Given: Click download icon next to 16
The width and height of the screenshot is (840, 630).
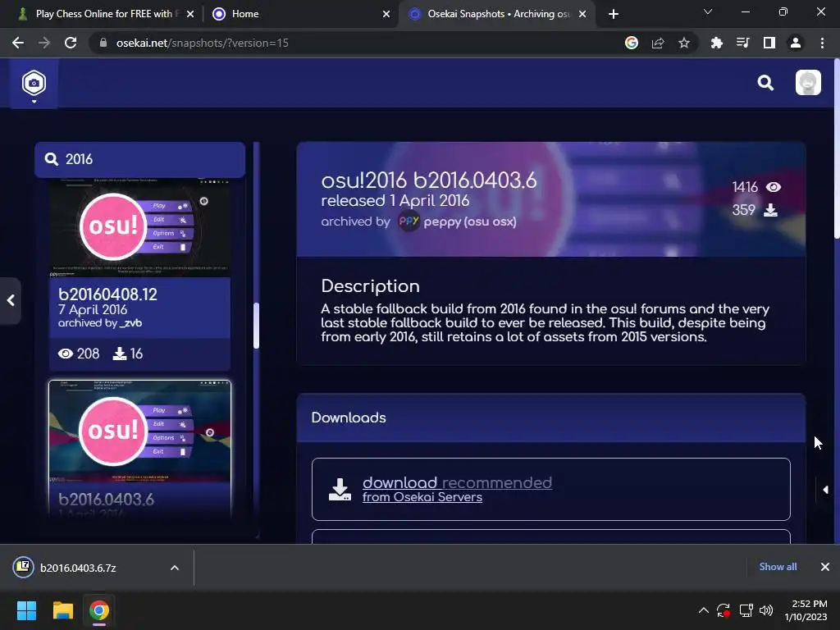Looking at the screenshot, I should 120,354.
